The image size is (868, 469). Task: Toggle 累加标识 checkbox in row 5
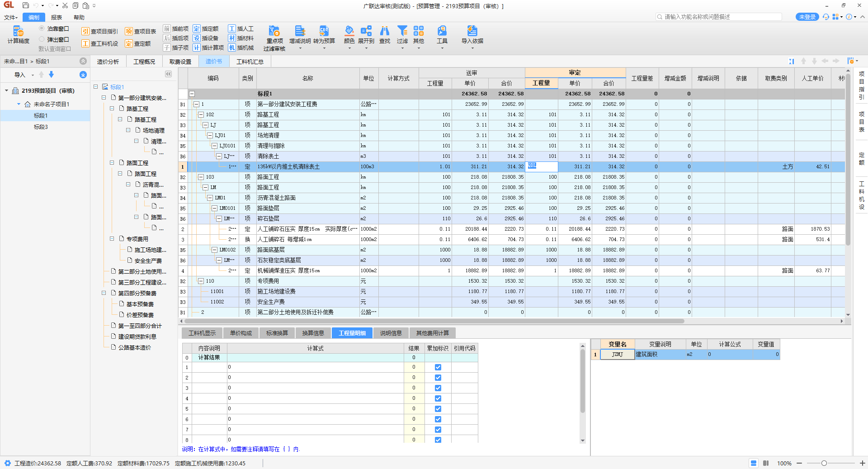click(x=438, y=409)
